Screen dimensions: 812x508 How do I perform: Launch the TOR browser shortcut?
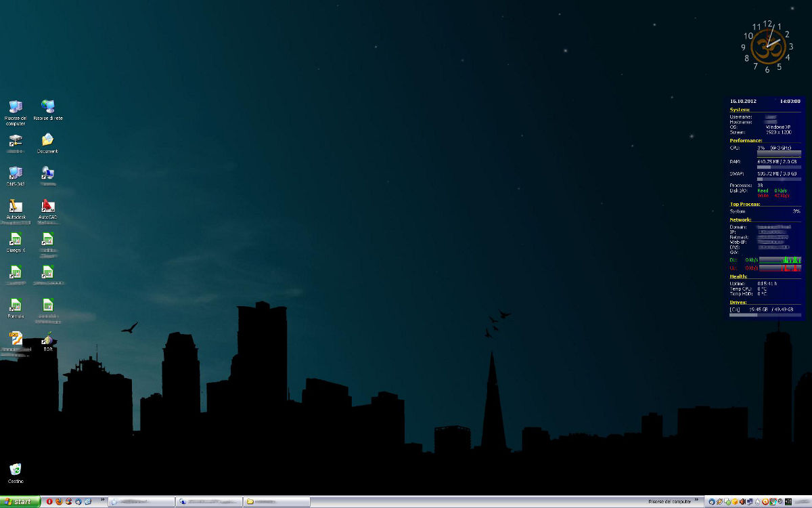(47, 339)
